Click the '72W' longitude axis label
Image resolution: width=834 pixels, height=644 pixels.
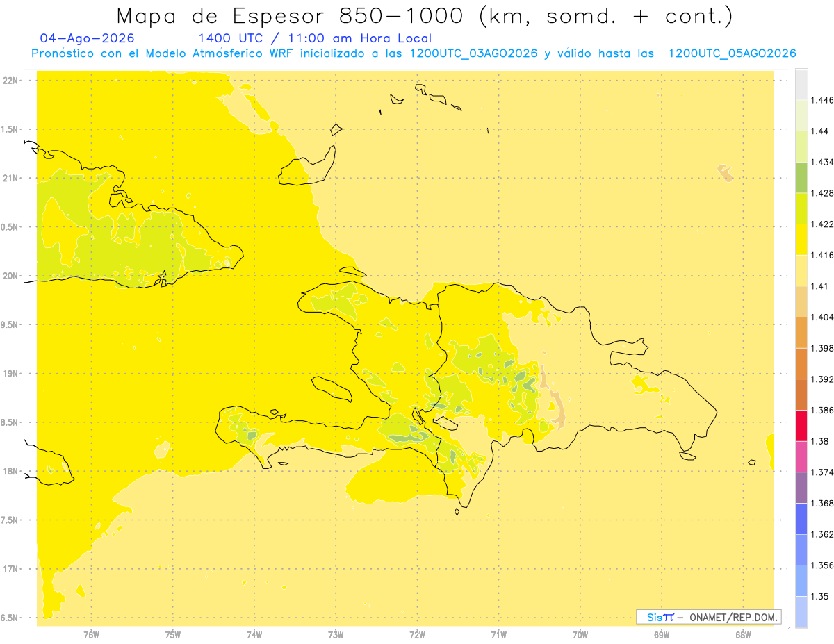417,634
